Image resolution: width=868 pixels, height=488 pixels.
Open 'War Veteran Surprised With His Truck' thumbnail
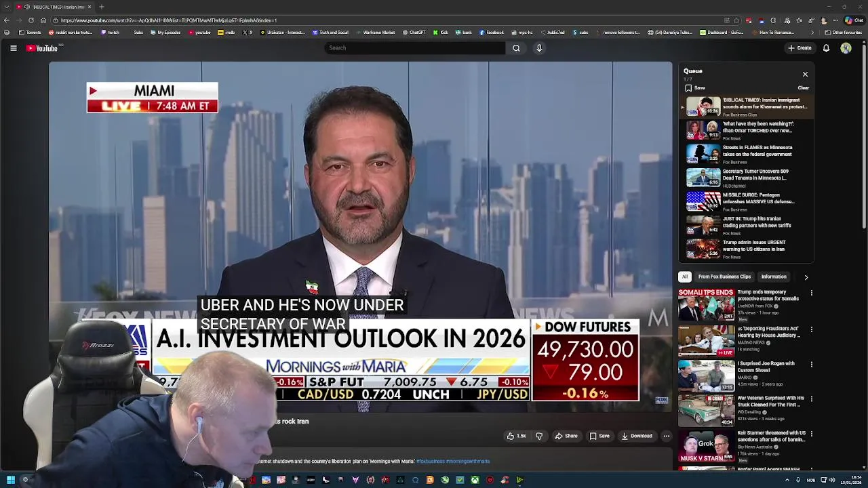point(706,409)
